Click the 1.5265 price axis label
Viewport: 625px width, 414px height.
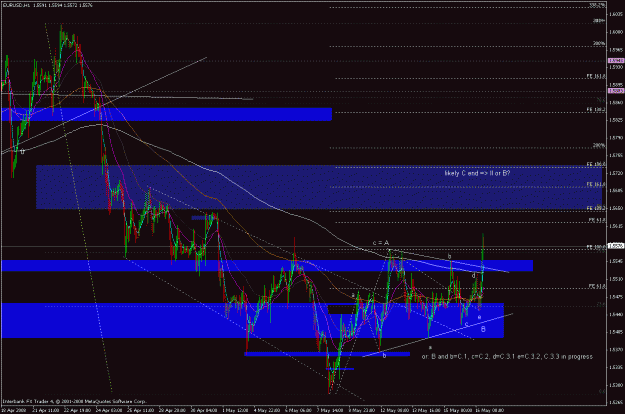coord(616,402)
